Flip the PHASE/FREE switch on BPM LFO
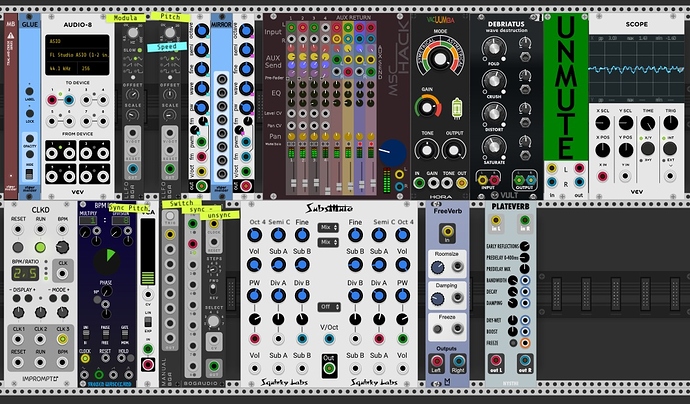The width and height of the screenshot is (690, 404). [x=106, y=335]
